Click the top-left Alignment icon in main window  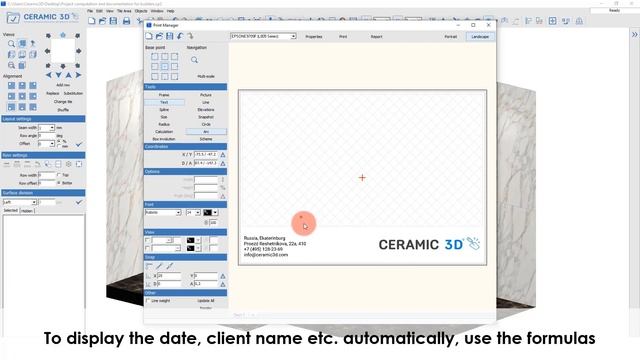point(11,85)
